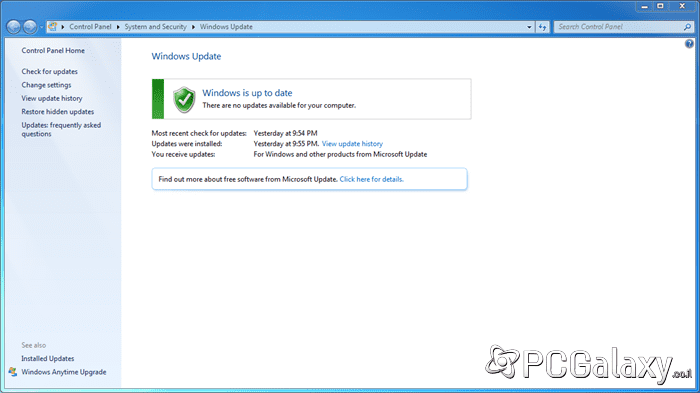
Task: Click the green shield checkmark icon
Action: click(184, 99)
